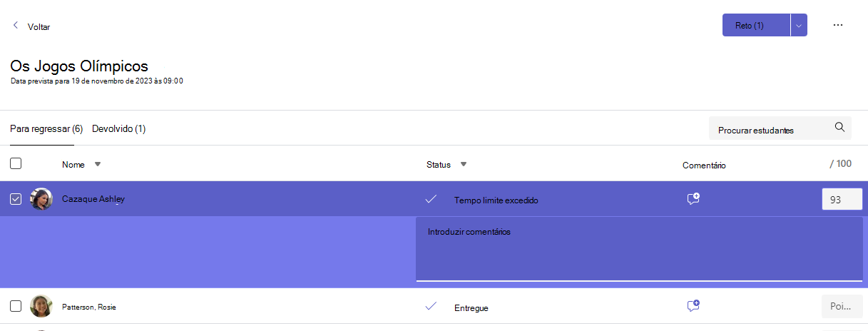This screenshot has height=331, width=868.
Task: Click Patterson, Rosie's points field
Action: 842,307
